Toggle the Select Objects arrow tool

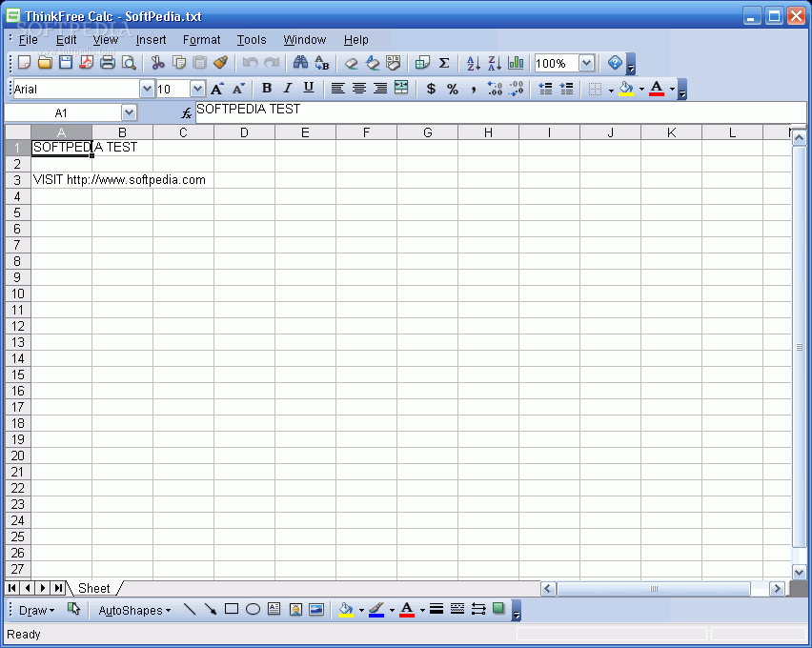coord(74,610)
